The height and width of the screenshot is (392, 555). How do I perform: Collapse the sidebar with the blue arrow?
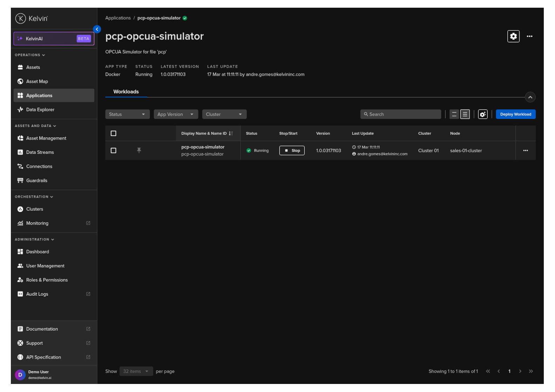click(x=97, y=29)
